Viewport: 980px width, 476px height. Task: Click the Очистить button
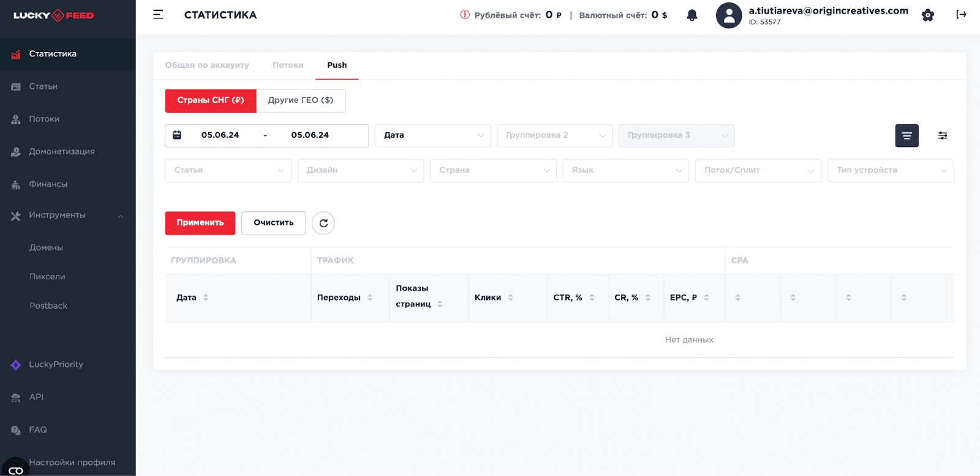(273, 223)
